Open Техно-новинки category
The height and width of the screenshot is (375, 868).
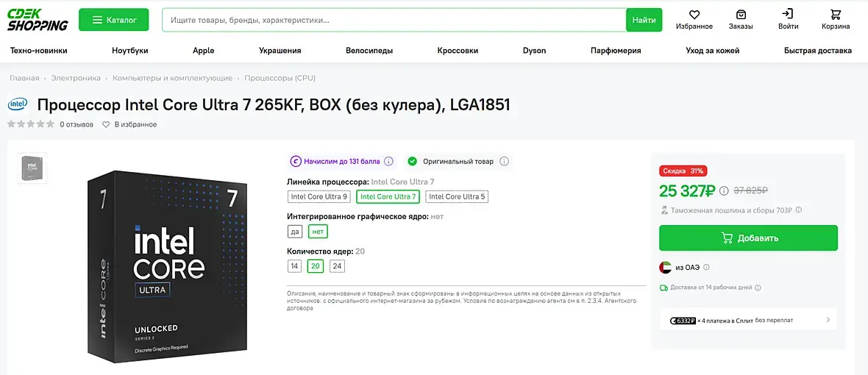[39, 50]
